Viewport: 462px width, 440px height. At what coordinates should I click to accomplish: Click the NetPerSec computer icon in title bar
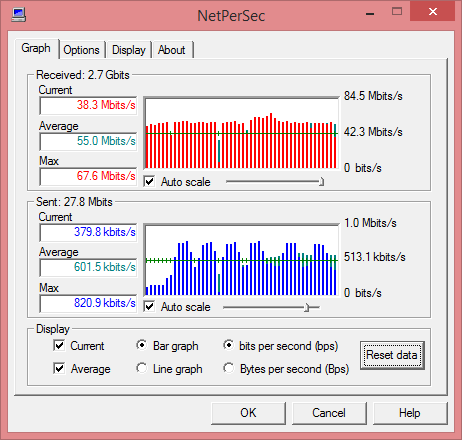point(19,15)
